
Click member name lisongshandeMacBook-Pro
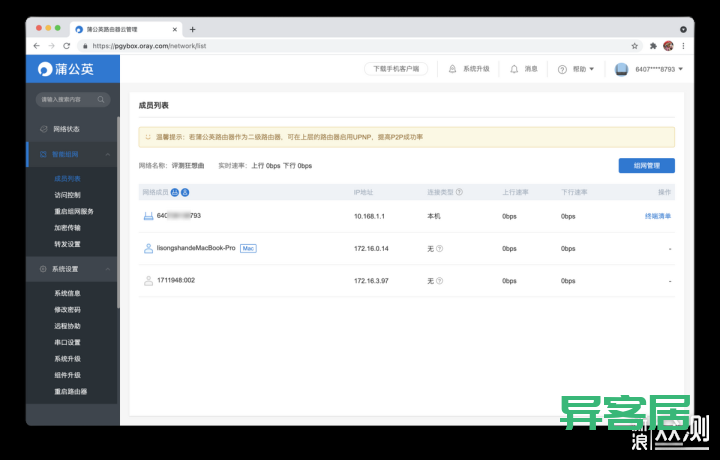(x=196, y=248)
